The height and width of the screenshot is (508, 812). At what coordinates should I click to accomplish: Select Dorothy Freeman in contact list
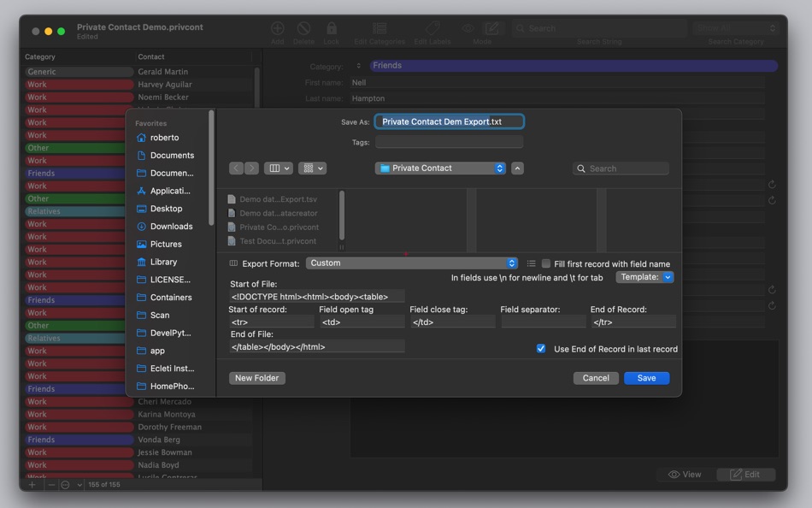[x=169, y=427]
